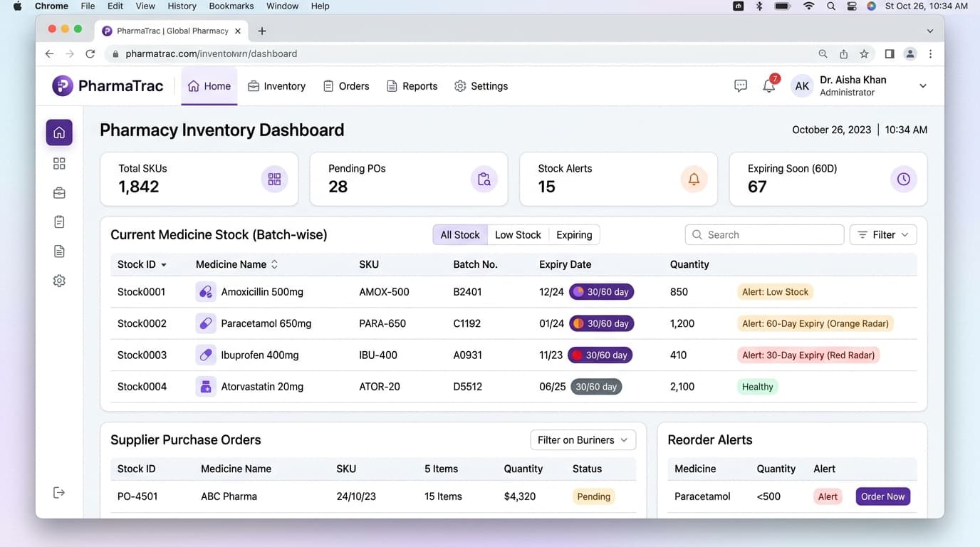The height and width of the screenshot is (547, 980).
Task: Click the Paracetamol orange 30/60 day radar
Action: (601, 323)
